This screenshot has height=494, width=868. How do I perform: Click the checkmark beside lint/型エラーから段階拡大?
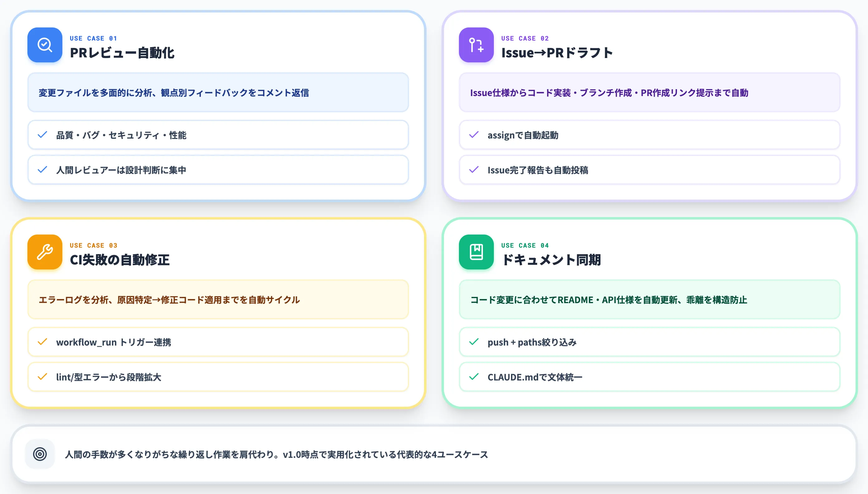[42, 377]
